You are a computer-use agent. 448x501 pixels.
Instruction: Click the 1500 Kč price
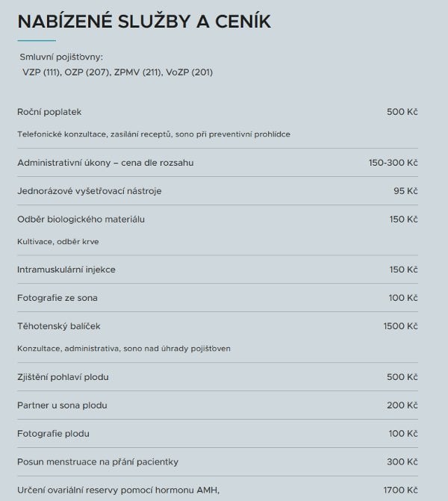pyautogui.click(x=399, y=326)
